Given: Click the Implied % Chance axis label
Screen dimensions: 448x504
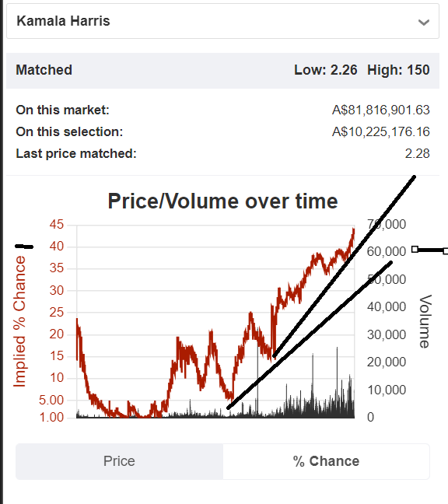Looking at the screenshot, I should [19, 321].
